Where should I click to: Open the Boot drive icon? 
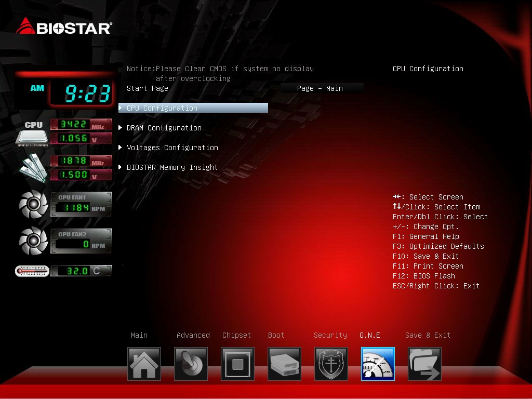coord(284,364)
